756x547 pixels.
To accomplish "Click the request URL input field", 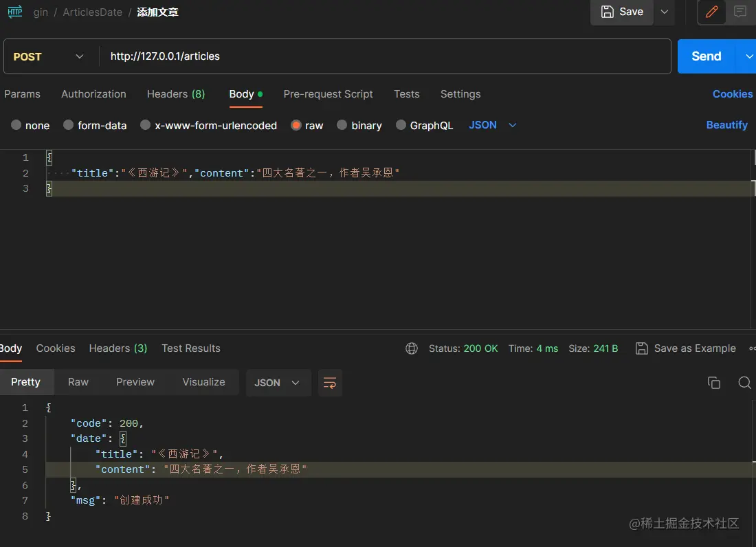I will click(275, 56).
